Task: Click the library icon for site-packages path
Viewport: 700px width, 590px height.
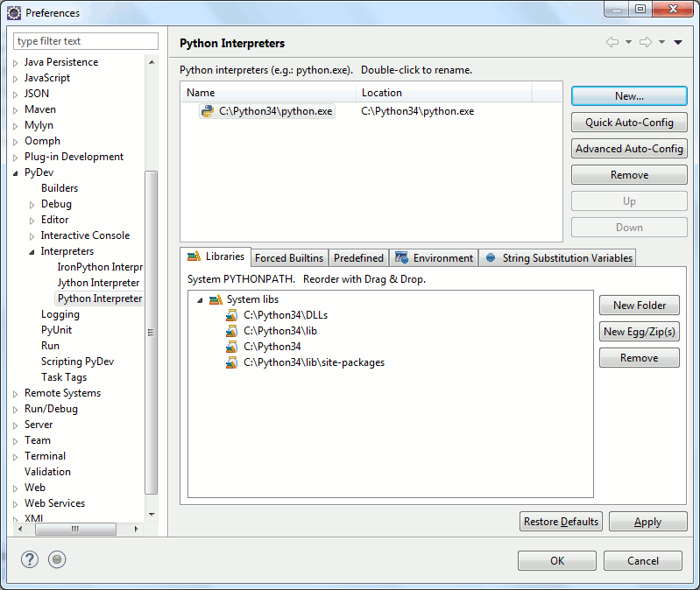Action: point(231,362)
